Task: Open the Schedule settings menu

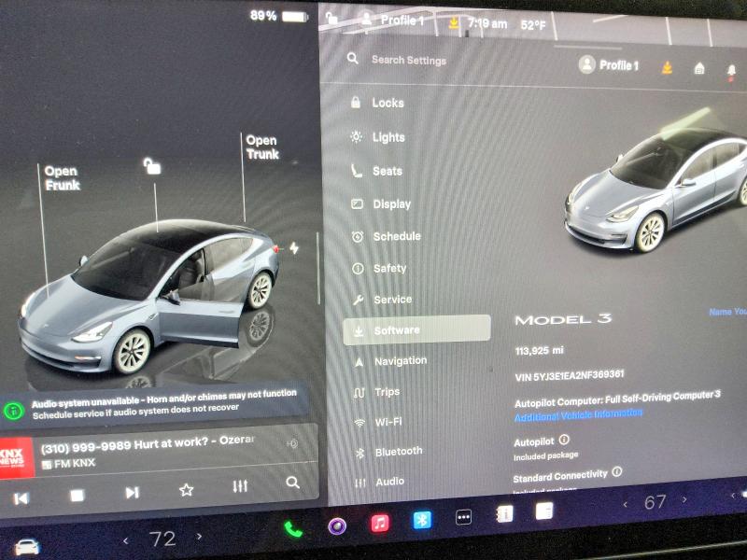Action: 386,236
